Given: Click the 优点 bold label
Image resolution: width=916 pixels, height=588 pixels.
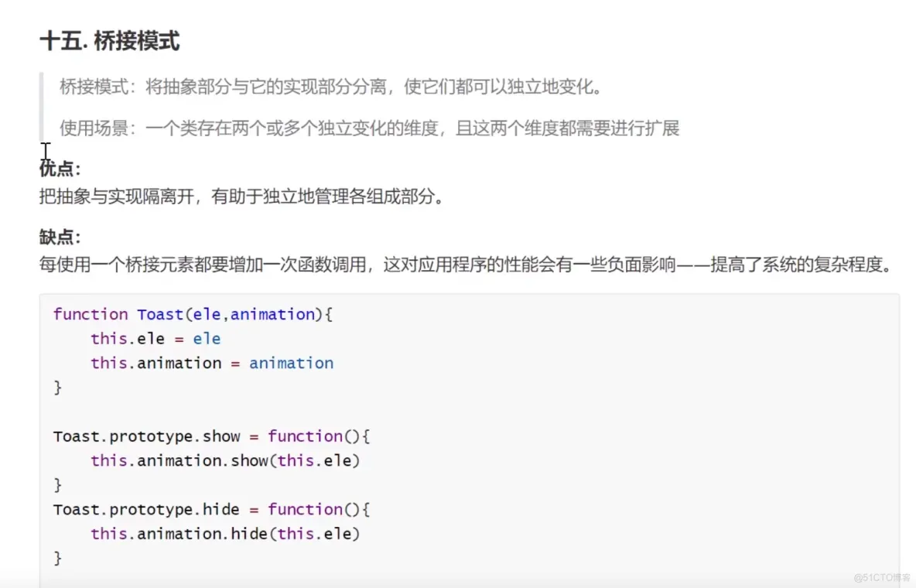Looking at the screenshot, I should tap(60, 169).
